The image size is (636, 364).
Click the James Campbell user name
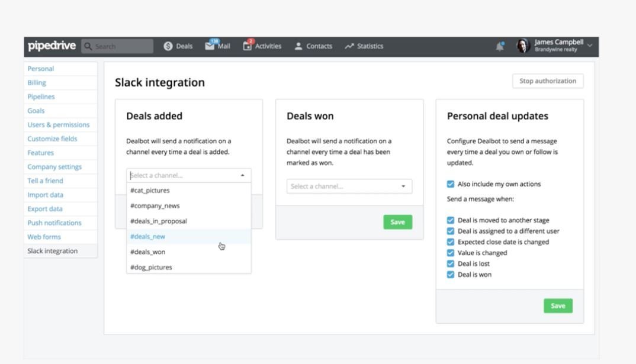[x=559, y=42]
